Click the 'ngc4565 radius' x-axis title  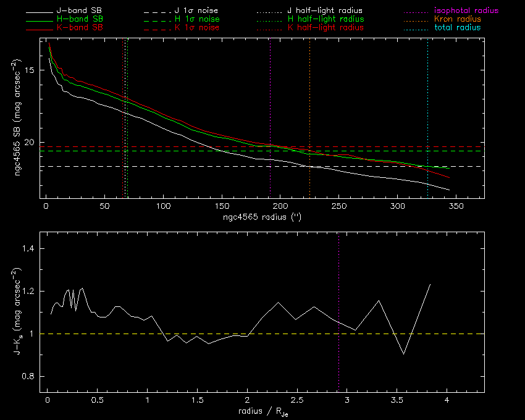point(262,217)
